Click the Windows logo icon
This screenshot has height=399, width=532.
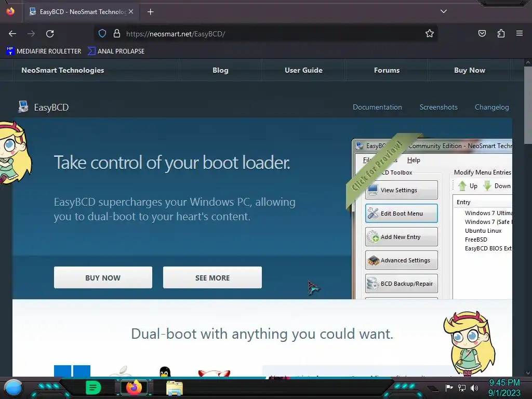(72, 371)
